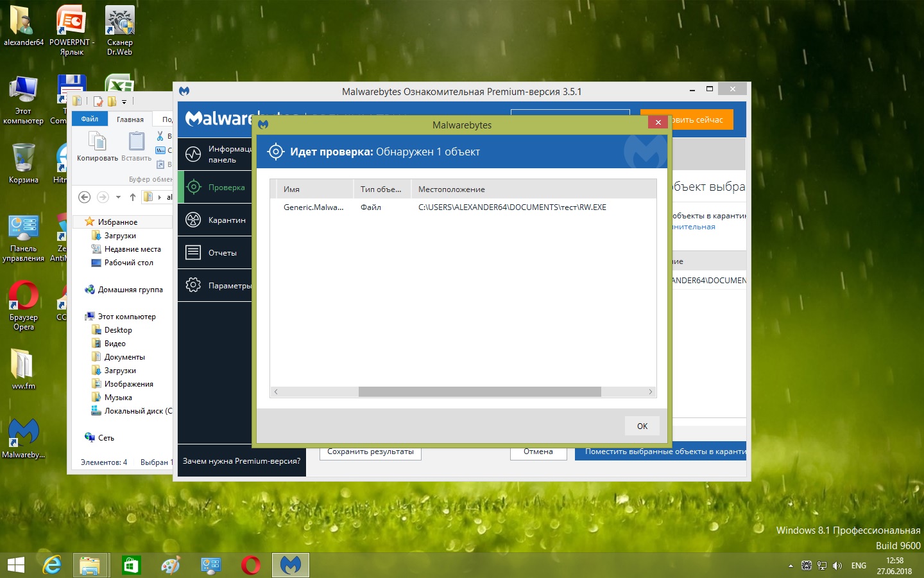924x578 pixels.
Task: Open Explorer recent locations dropdown arrow
Action: pos(118,197)
